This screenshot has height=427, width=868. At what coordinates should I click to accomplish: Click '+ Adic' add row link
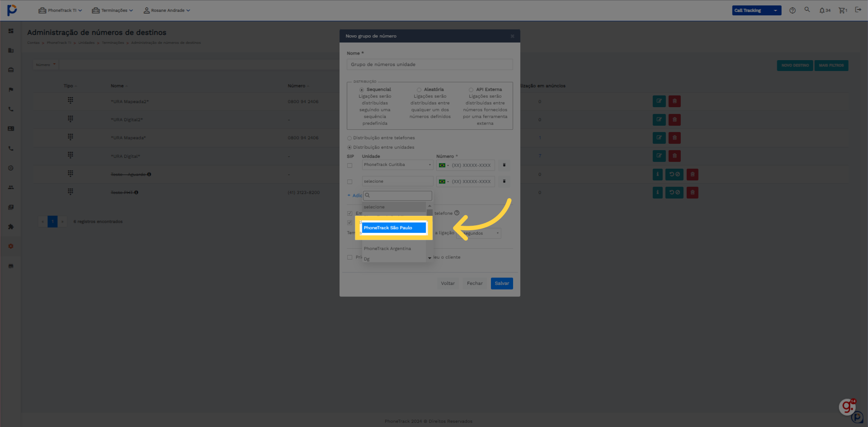pyautogui.click(x=355, y=195)
